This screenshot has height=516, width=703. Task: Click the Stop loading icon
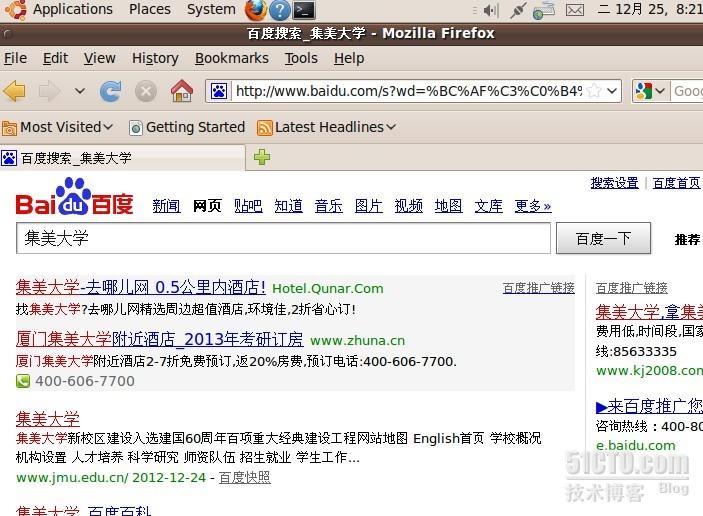pyautogui.click(x=146, y=91)
